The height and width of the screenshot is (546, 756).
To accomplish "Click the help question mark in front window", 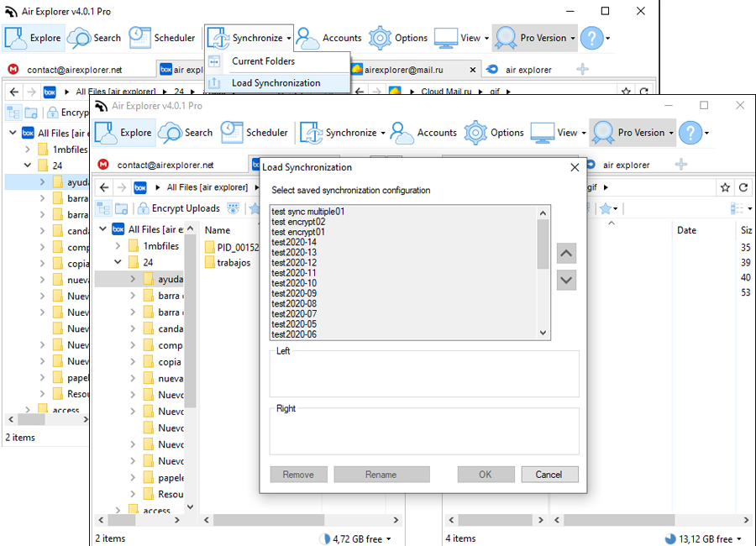I will (691, 133).
